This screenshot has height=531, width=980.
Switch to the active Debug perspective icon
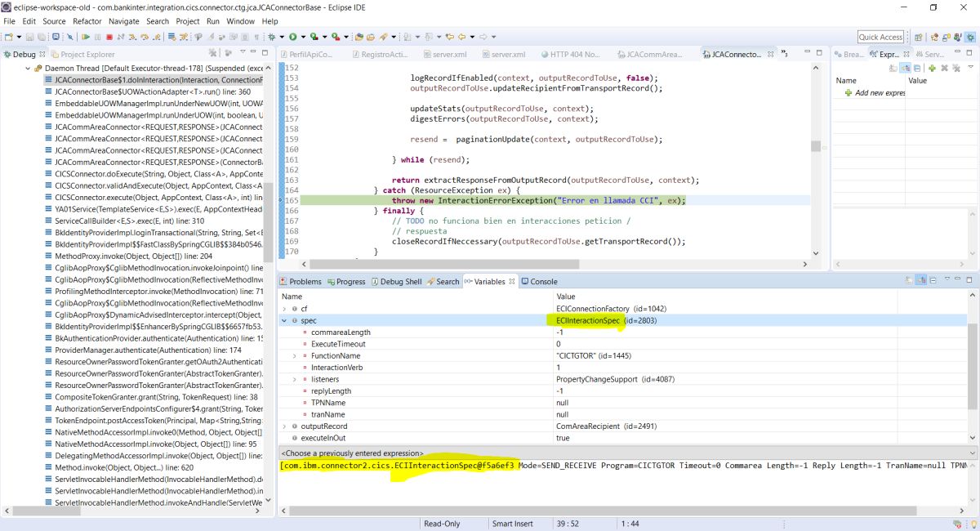969,37
